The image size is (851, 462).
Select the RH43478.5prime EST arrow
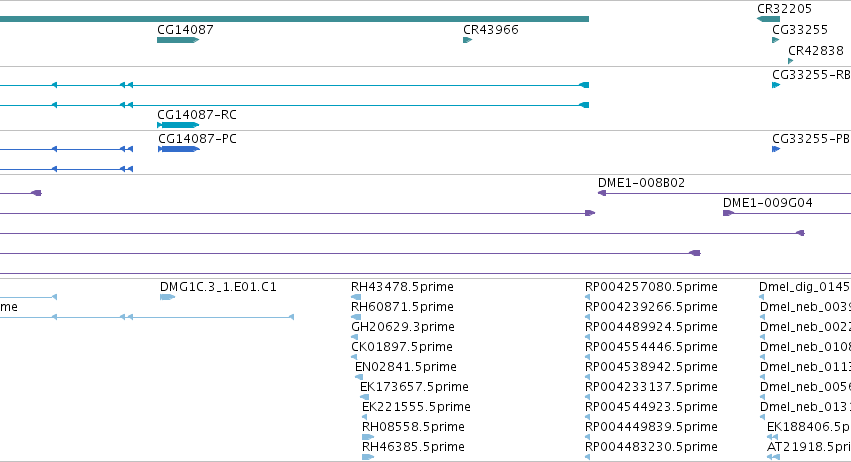(356, 297)
